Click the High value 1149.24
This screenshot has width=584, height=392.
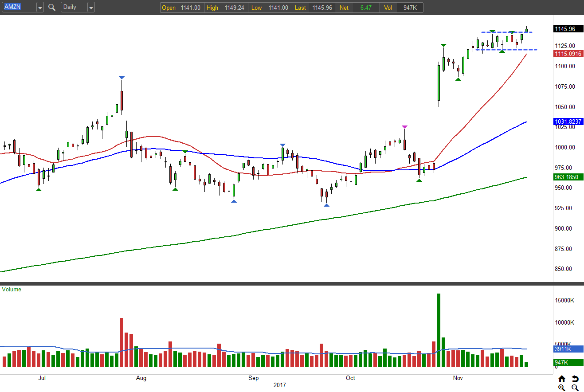coord(234,8)
